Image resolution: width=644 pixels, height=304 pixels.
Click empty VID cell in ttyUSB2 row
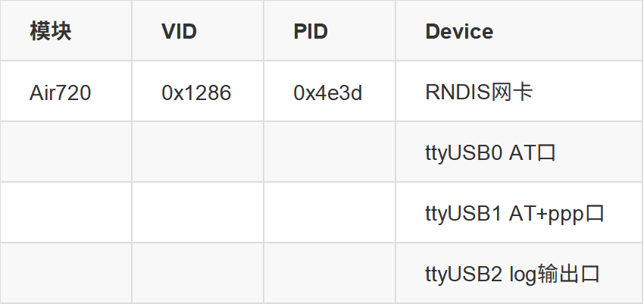(198, 273)
